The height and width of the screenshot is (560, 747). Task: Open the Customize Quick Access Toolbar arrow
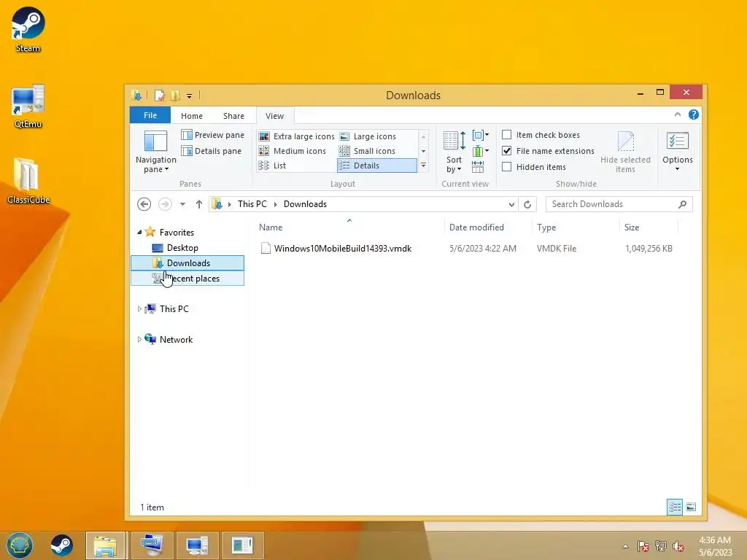click(x=189, y=96)
